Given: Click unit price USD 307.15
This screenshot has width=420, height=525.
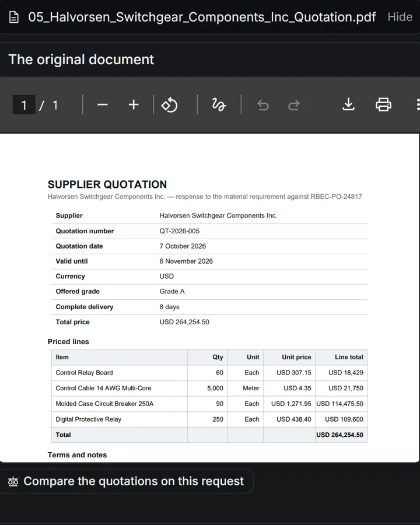Looking at the screenshot, I should click(x=294, y=373).
